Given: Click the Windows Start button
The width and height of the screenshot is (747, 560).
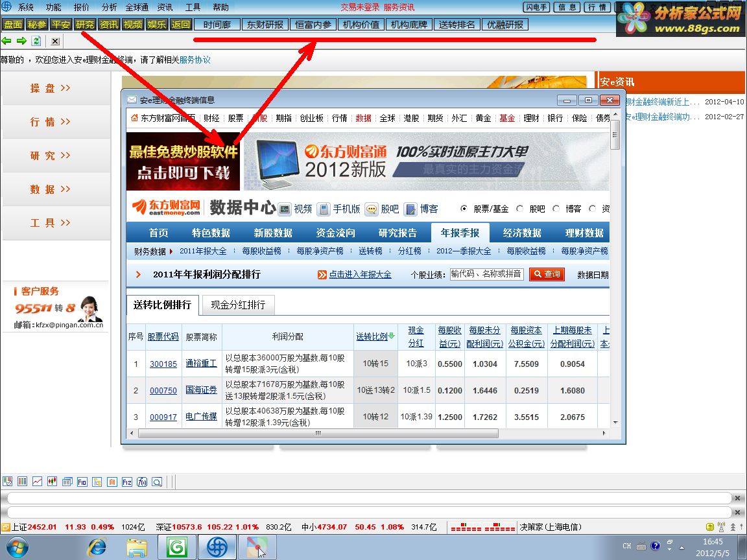Looking at the screenshot, I should [17, 547].
